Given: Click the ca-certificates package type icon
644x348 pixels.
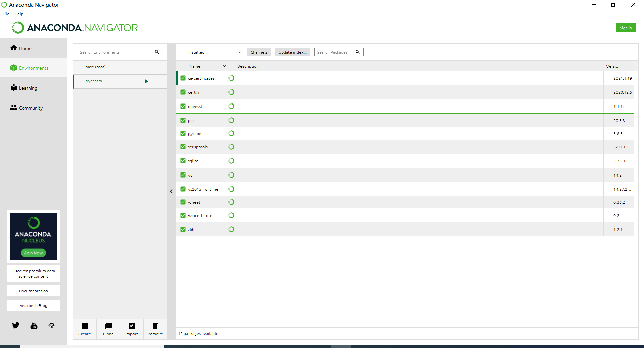Looking at the screenshot, I should point(231,78).
